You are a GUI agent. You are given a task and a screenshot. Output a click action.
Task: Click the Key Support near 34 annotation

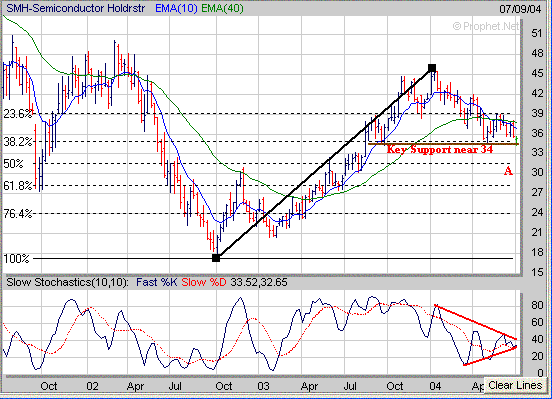tap(440, 149)
